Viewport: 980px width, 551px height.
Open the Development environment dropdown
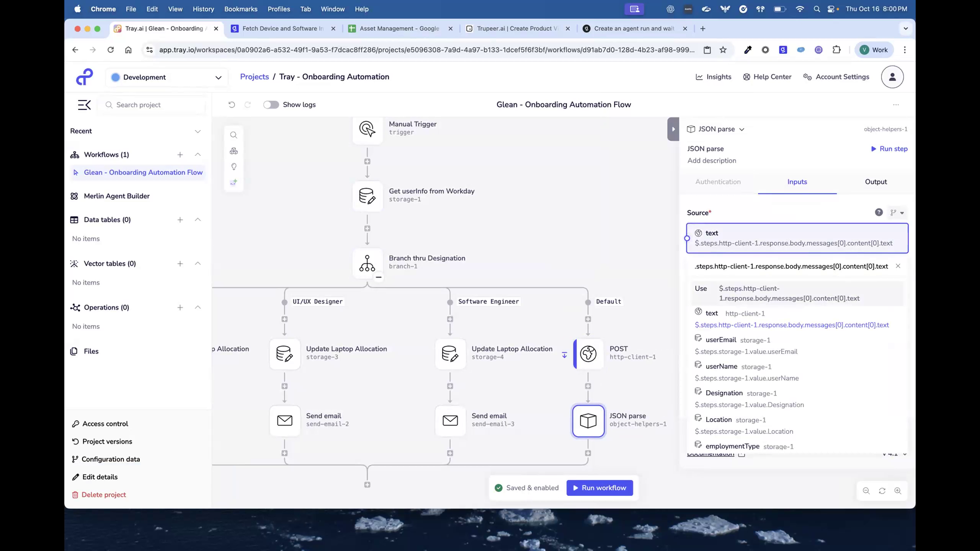coord(167,77)
